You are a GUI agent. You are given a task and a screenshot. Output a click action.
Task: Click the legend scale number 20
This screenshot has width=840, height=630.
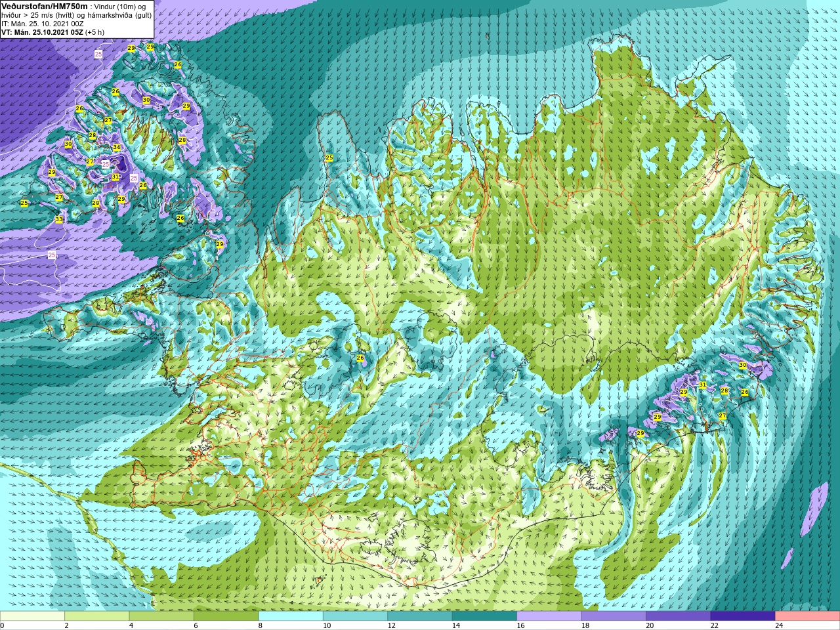point(650,625)
